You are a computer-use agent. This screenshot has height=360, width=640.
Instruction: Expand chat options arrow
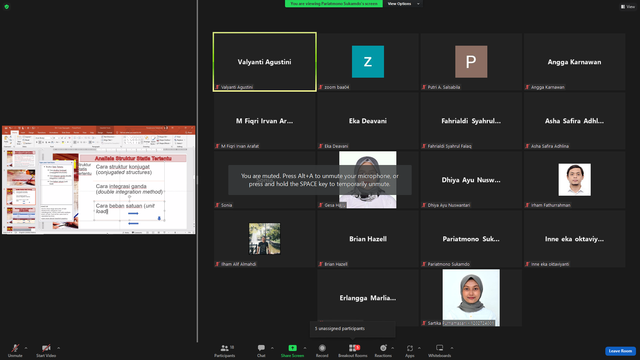(272, 348)
